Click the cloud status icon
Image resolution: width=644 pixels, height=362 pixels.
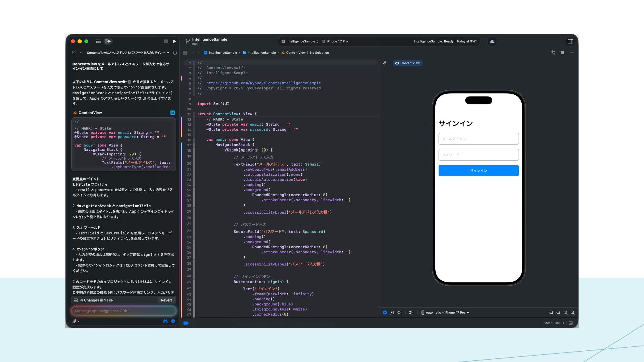coord(492,41)
